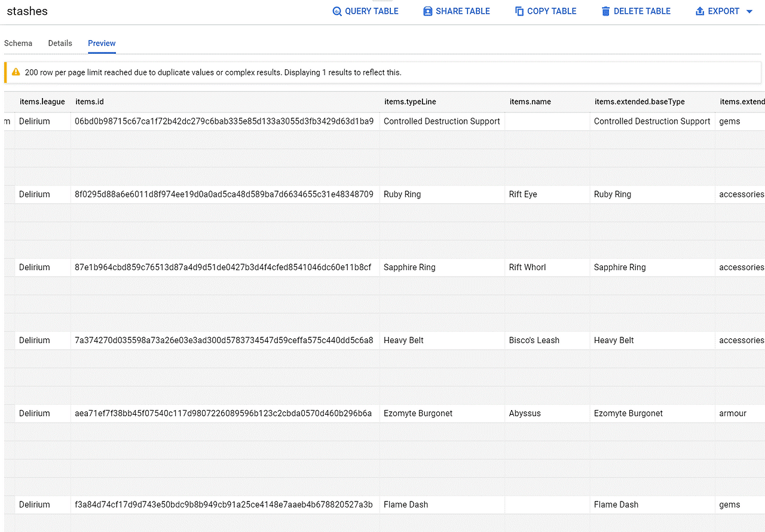Image resolution: width=765 pixels, height=532 pixels.
Task: Click the Rift Eye name cell
Action: click(547, 194)
